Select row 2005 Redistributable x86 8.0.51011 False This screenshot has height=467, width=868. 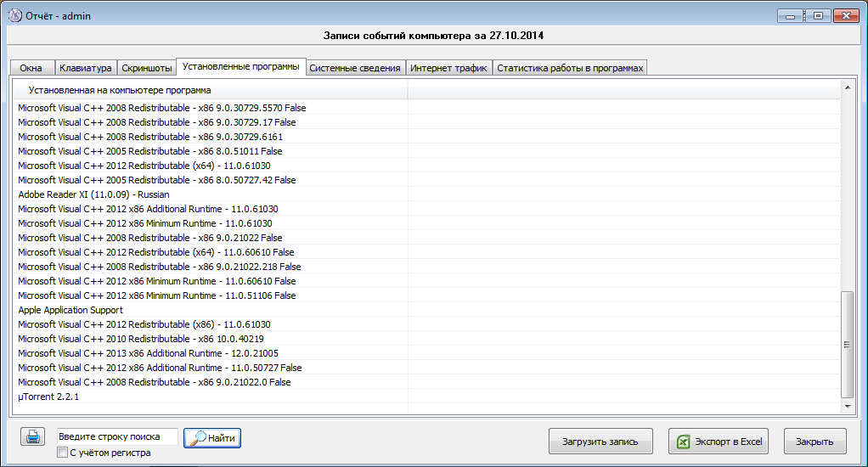click(426, 151)
